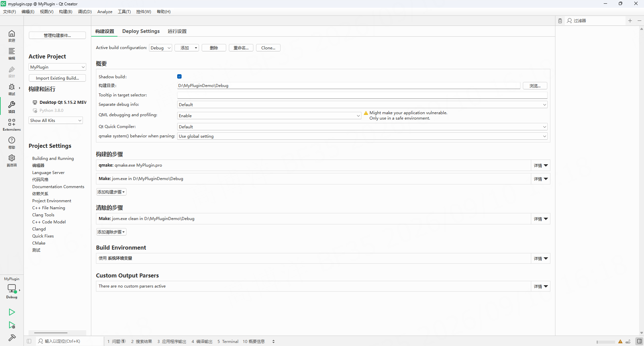
Task: Open the 添加构建步骤 dropdown
Action: coord(111,192)
